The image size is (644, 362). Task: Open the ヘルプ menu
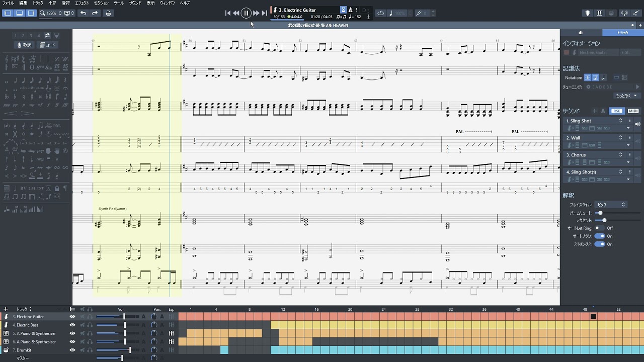185,3
